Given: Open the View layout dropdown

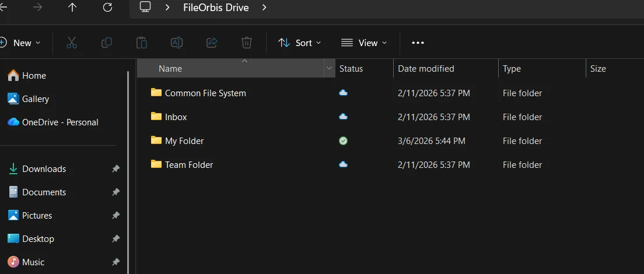Looking at the screenshot, I should (364, 43).
